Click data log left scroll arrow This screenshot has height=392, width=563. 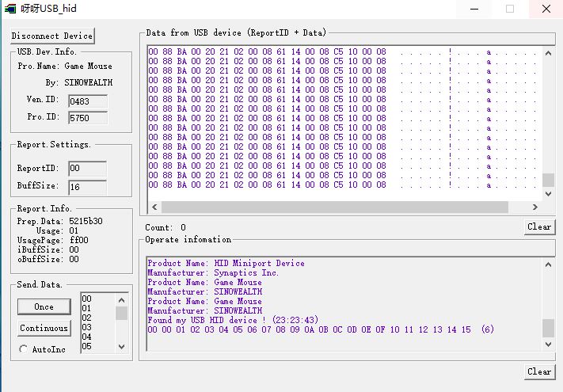pos(154,207)
